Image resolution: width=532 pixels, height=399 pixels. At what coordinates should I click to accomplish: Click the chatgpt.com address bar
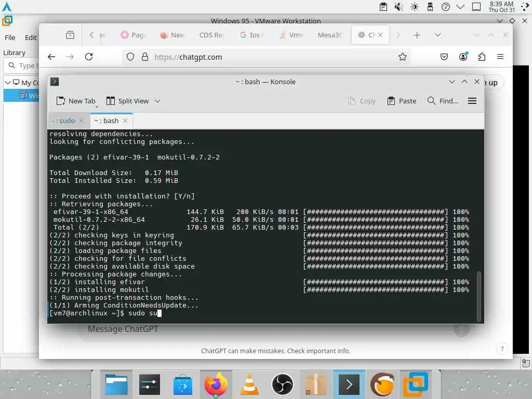click(265, 57)
